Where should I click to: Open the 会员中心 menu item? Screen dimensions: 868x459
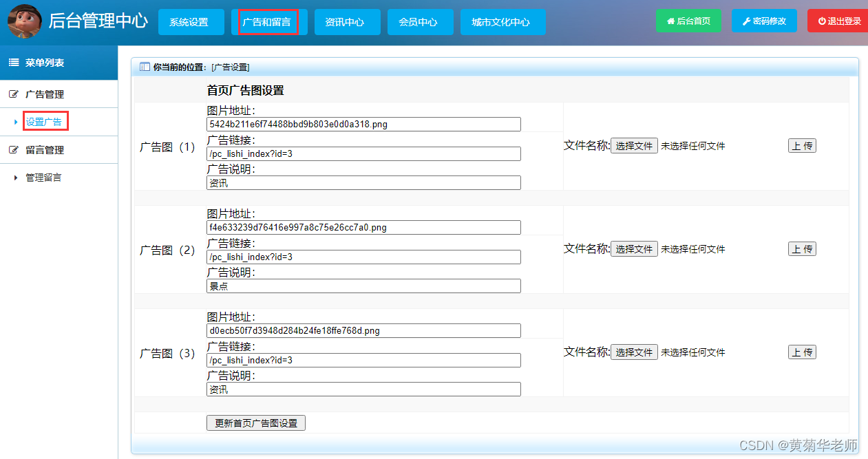pyautogui.click(x=420, y=21)
